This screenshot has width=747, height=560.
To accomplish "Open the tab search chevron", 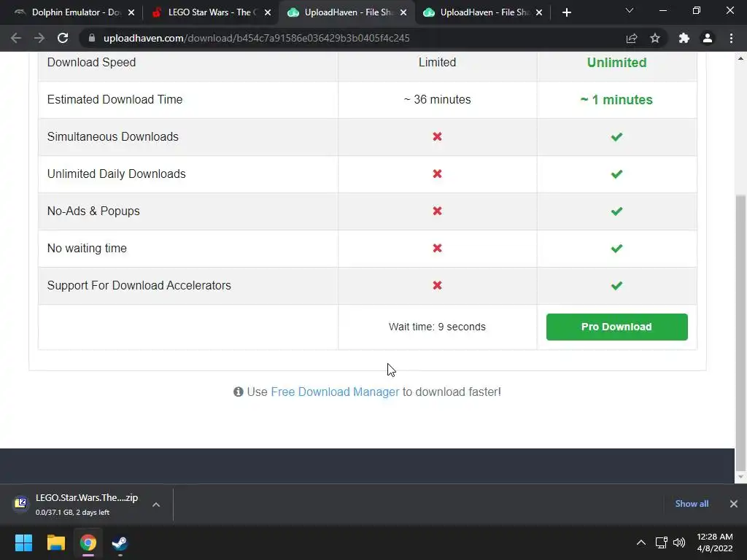I will pyautogui.click(x=630, y=10).
